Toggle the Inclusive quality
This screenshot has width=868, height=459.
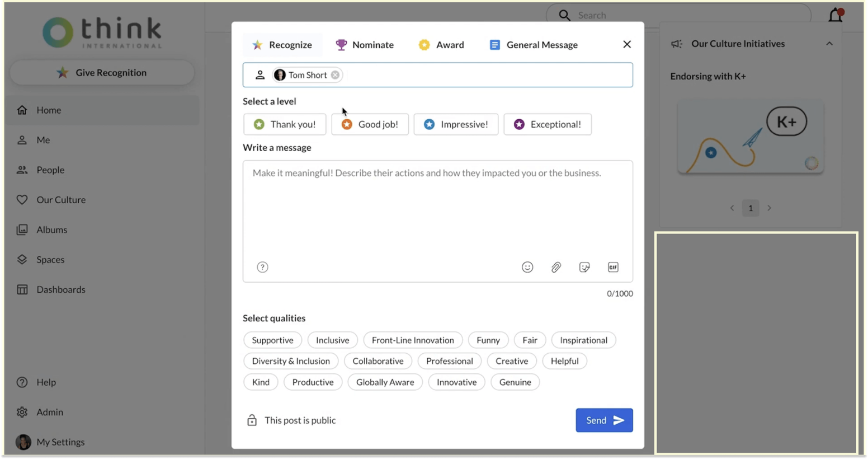click(332, 340)
